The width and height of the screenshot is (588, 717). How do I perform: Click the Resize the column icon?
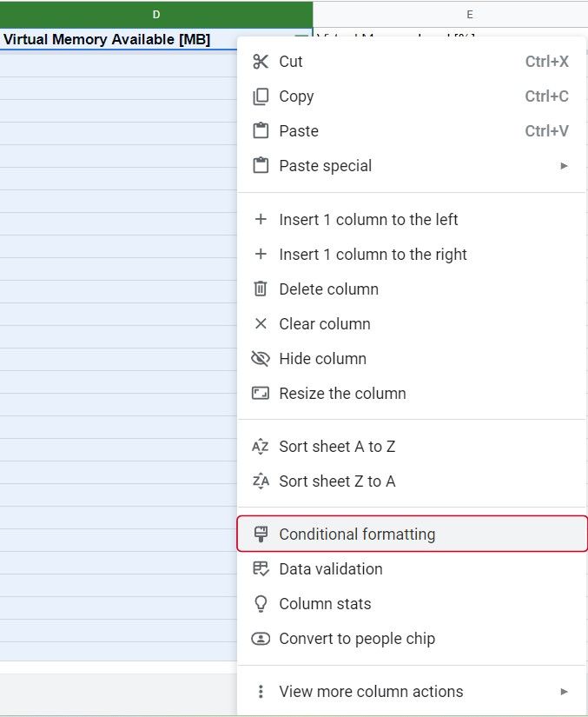[x=261, y=394]
